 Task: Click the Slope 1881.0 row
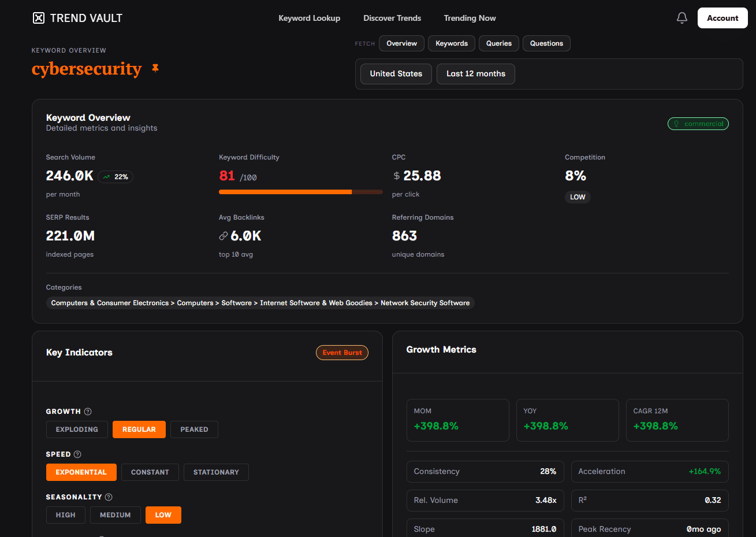click(x=485, y=529)
